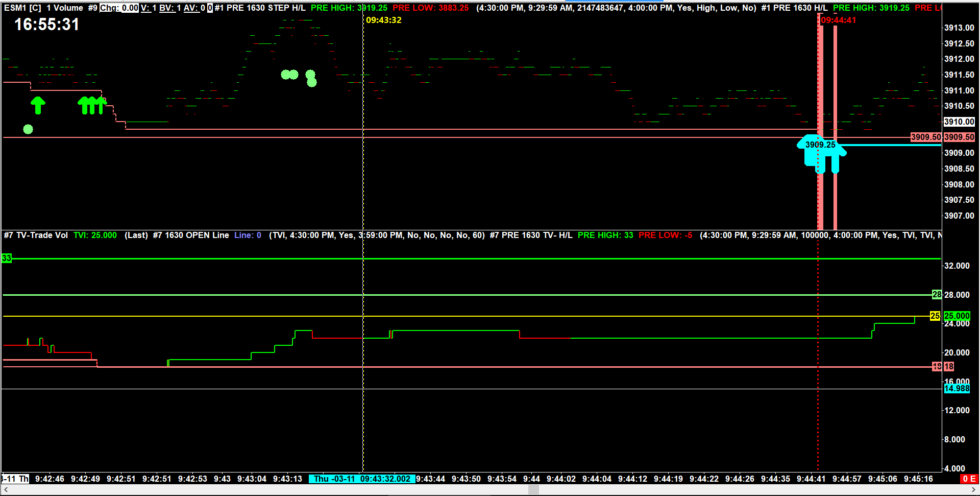
Task: Click the red '09:44:41' time label atop chart
Action: click(838, 20)
